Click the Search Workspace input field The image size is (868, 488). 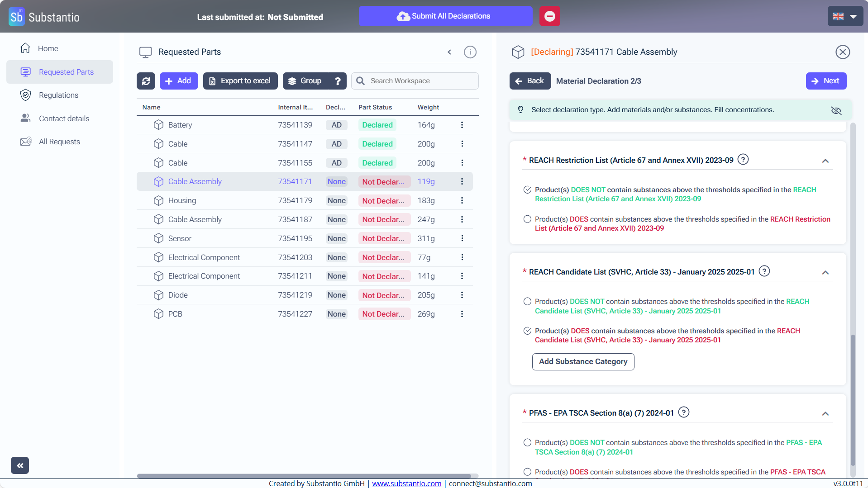[x=421, y=81]
